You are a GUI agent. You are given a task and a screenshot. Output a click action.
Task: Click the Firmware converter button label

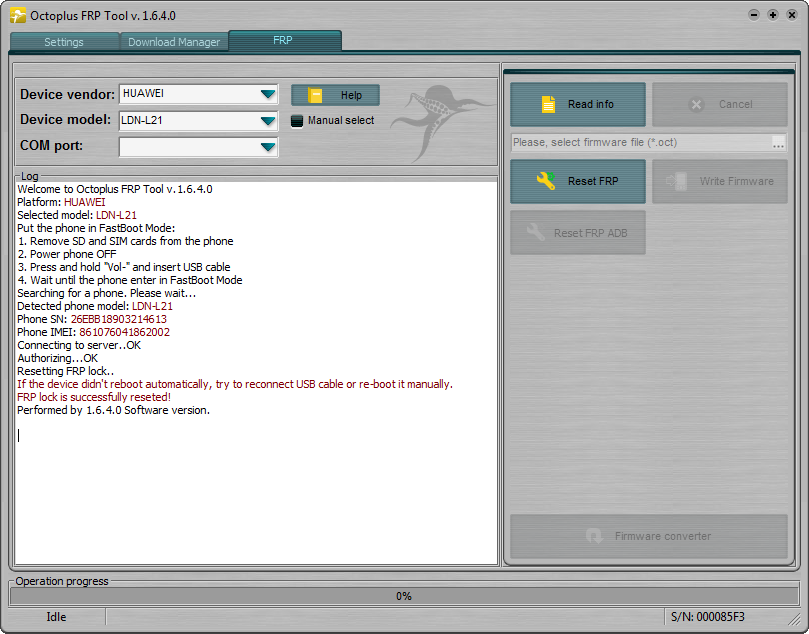[x=662, y=536]
